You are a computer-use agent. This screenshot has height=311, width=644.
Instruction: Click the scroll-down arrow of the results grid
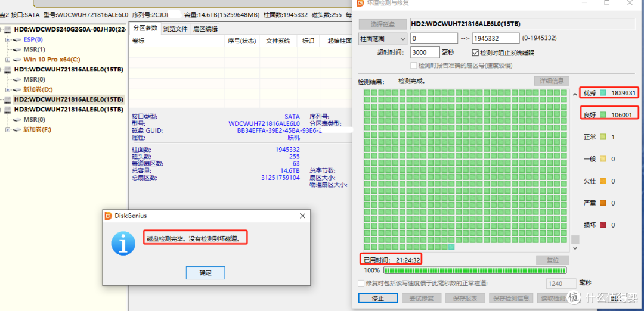(x=575, y=248)
